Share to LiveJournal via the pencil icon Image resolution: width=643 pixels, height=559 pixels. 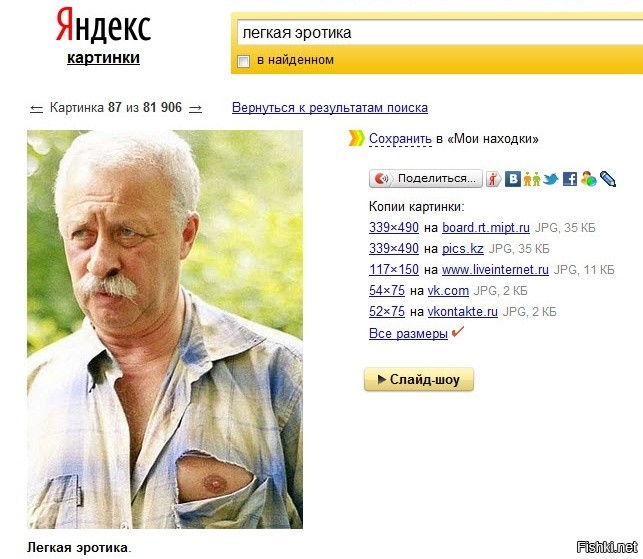coord(608,179)
